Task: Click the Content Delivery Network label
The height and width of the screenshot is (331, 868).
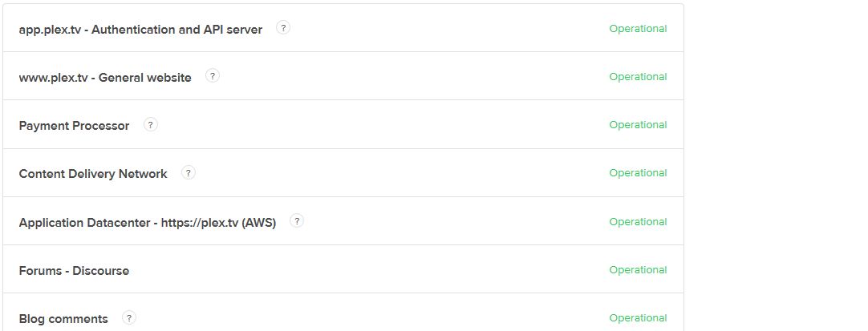Action: click(93, 174)
